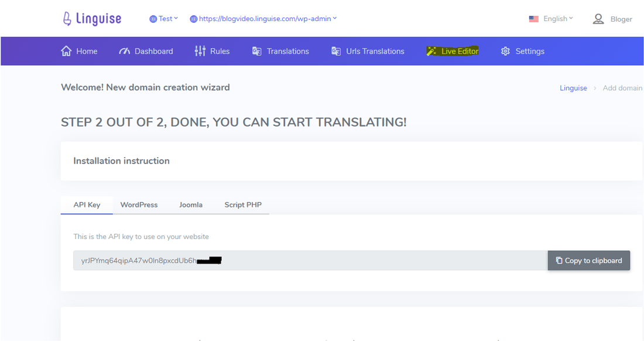644x341 pixels.
Task: Click the Add domain breadcrumb text
Action: 622,88
